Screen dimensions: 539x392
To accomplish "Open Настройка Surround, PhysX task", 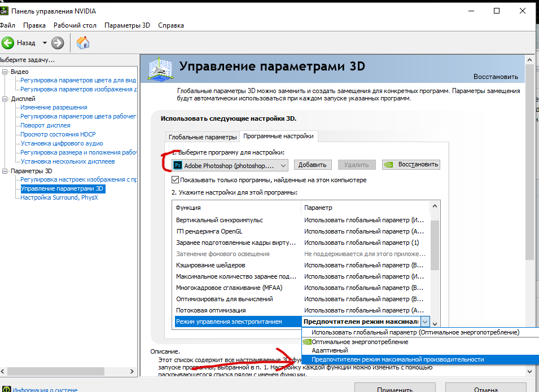I will (59, 197).
